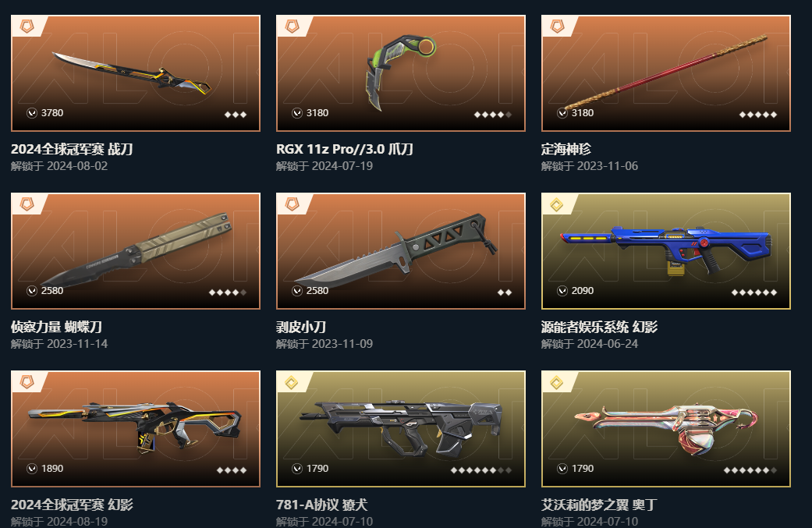
Task: Click the upgrade level diamonds on 定海神珍 card
Action: (758, 115)
